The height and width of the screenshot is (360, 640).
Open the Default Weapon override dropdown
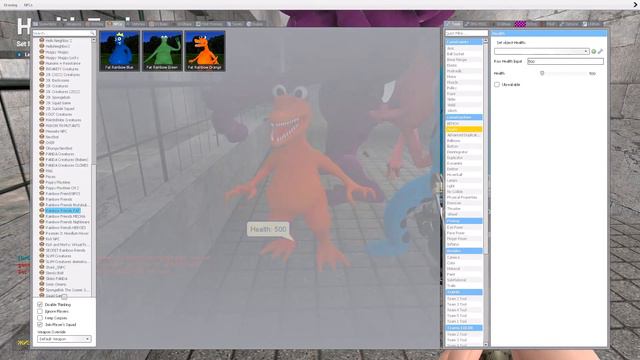(x=64, y=339)
